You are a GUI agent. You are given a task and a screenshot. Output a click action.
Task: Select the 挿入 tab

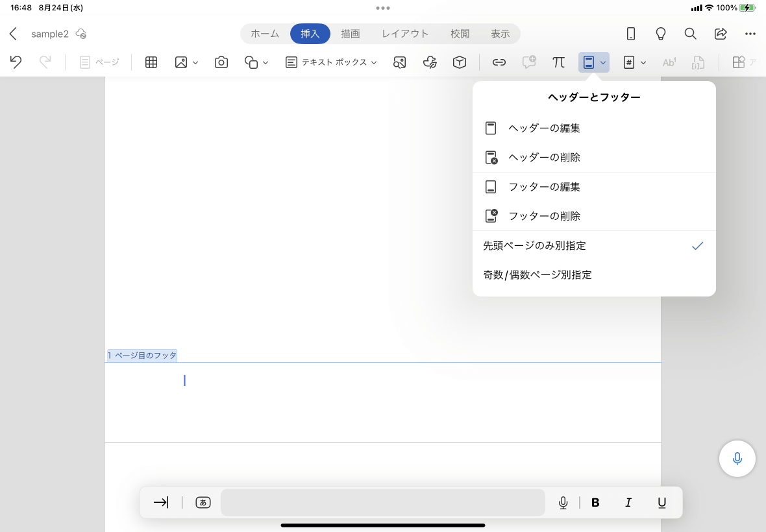tap(310, 34)
